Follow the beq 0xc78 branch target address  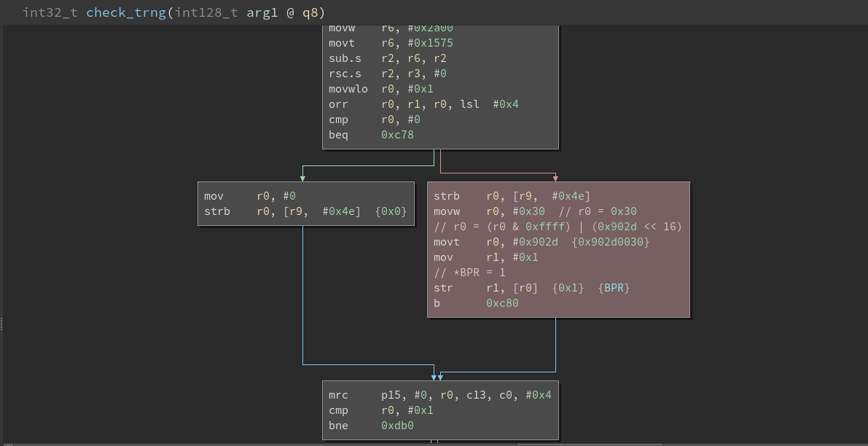pyautogui.click(x=397, y=135)
